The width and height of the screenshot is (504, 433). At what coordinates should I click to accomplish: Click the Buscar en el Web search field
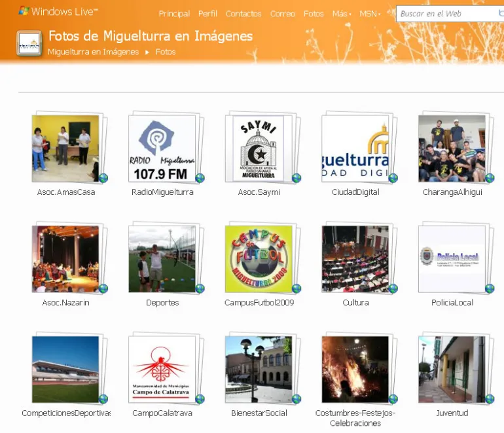(445, 14)
